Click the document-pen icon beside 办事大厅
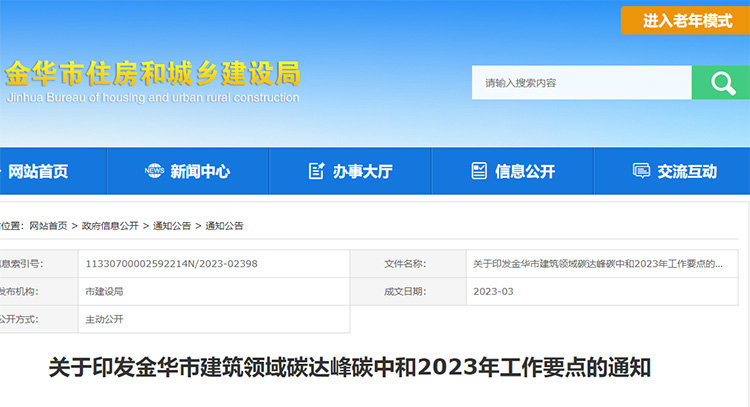750x407 pixels. pos(317,171)
